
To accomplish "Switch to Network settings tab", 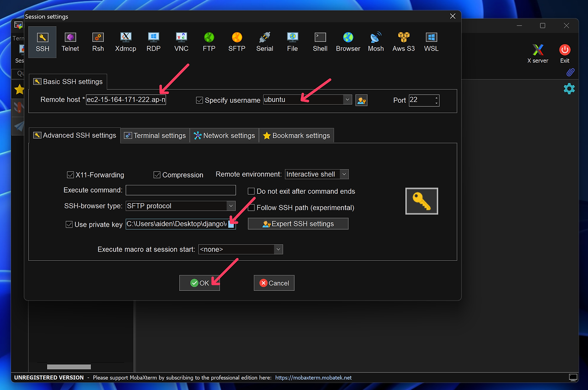I will pos(224,136).
